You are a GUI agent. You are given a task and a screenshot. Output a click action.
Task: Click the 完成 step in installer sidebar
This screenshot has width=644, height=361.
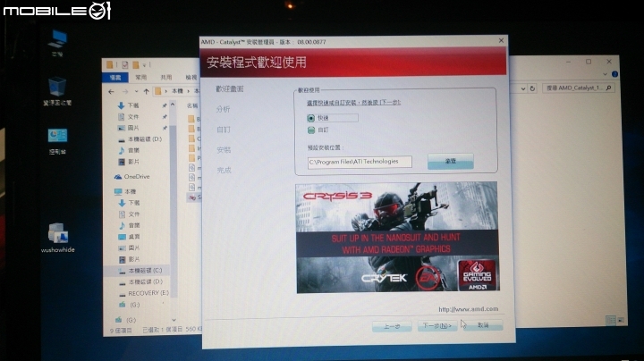(x=225, y=170)
